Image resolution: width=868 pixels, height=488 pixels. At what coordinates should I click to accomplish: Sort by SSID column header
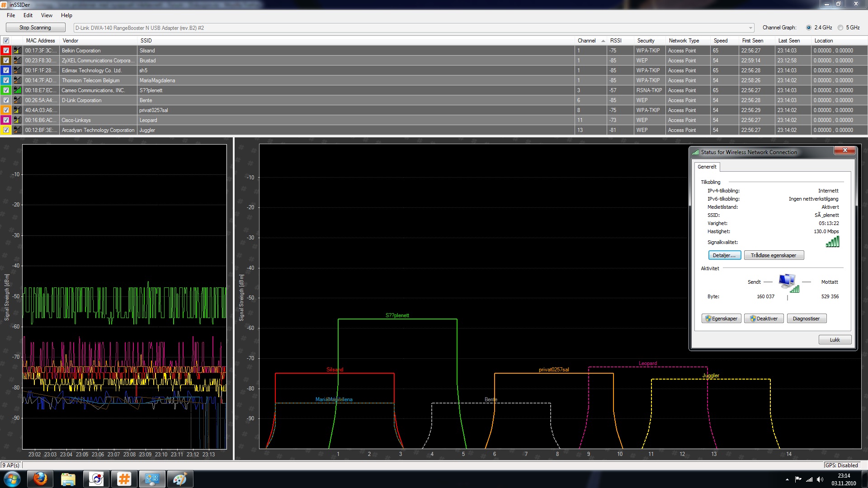[x=356, y=41]
